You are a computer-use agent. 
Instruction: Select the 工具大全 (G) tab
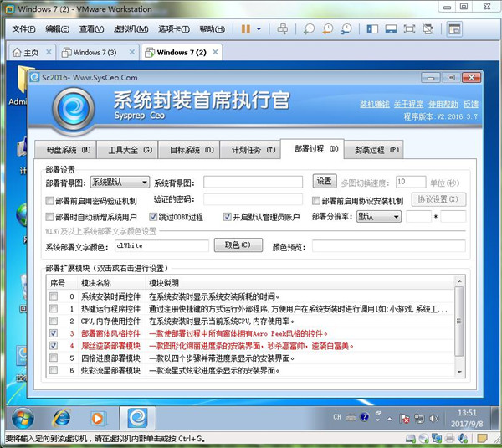[x=127, y=150]
